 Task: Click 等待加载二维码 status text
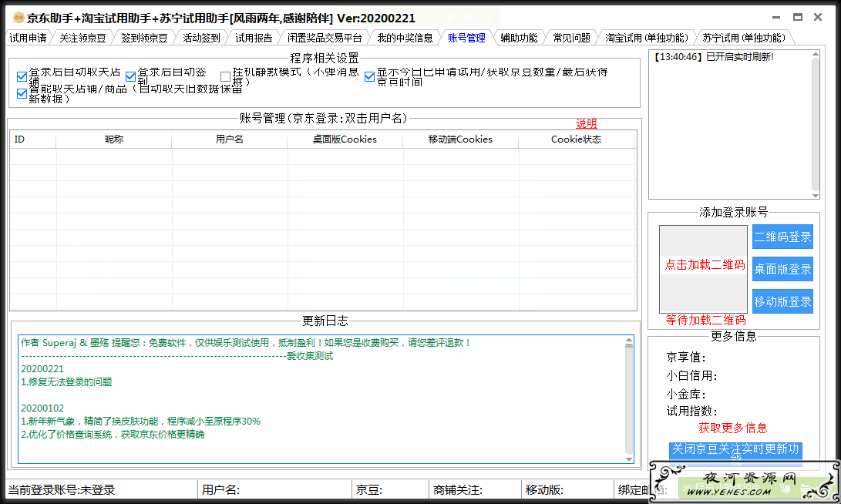coord(705,320)
